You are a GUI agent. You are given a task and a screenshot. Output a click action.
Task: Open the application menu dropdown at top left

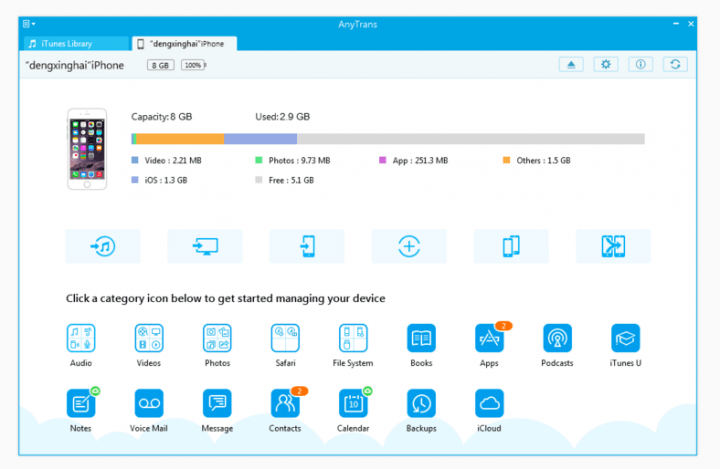(28, 24)
